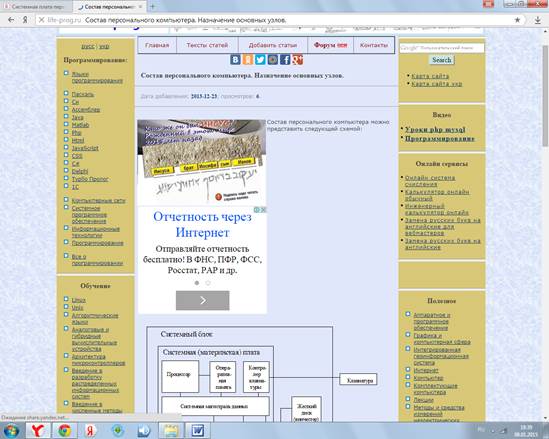
Task: Open the Java sidebar link
Action: pos(77,118)
